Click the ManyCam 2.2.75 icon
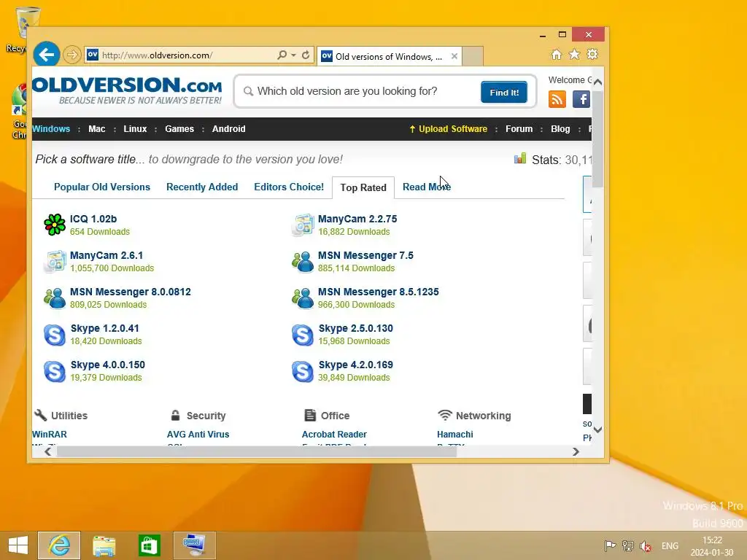 [x=303, y=225]
